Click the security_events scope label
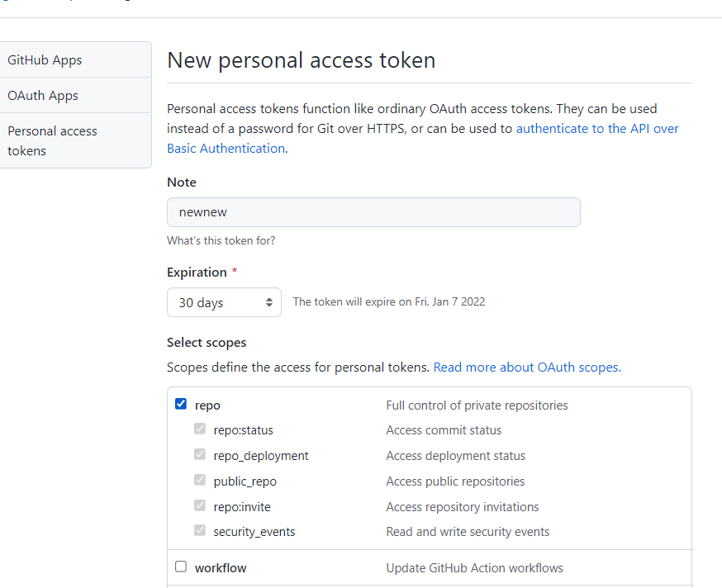Image resolution: width=722 pixels, height=588 pixels. (x=254, y=533)
